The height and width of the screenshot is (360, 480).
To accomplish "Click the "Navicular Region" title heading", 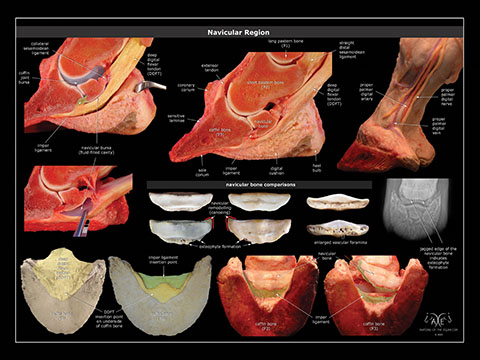I will [238, 32].
